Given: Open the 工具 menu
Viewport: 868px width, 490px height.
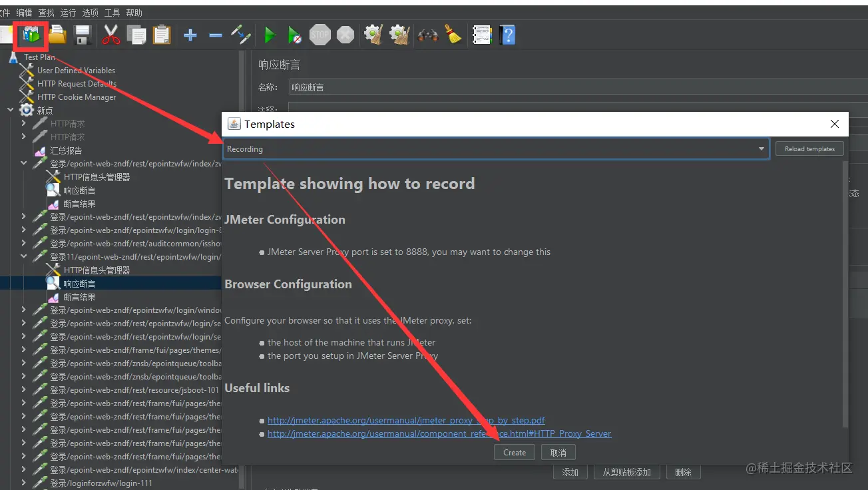Looking at the screenshot, I should pos(112,13).
